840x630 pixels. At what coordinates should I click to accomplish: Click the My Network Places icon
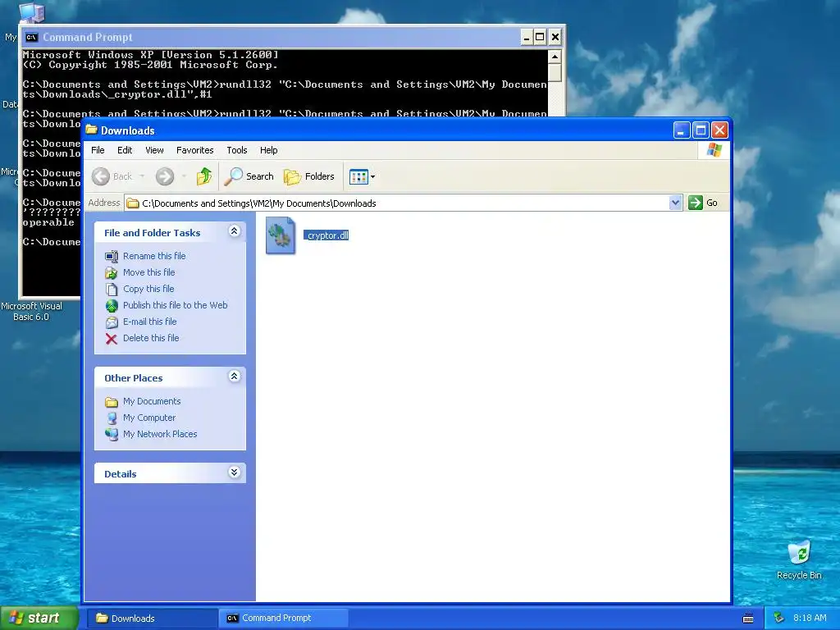[x=112, y=435]
